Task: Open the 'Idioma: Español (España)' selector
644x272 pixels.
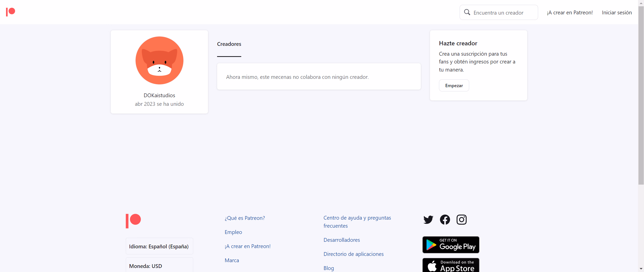Action: 159,246
